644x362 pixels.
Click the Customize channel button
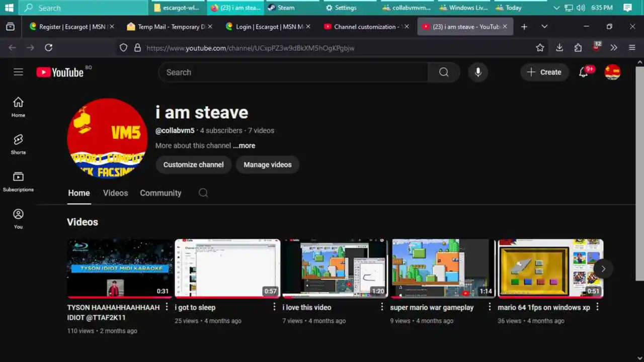pyautogui.click(x=193, y=164)
